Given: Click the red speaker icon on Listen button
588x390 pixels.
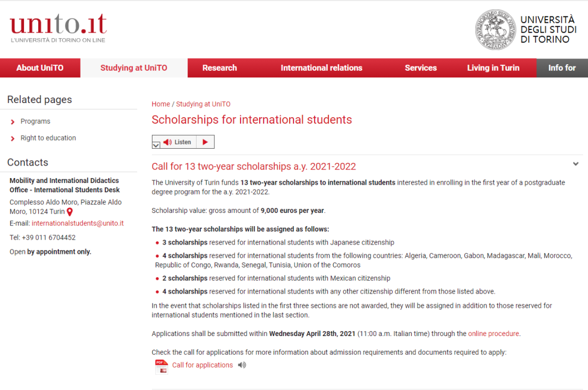Looking at the screenshot, I should click(167, 142).
